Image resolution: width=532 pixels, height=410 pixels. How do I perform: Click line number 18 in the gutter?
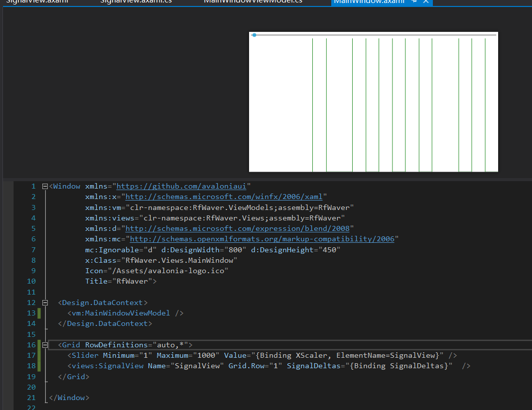pyautogui.click(x=31, y=366)
